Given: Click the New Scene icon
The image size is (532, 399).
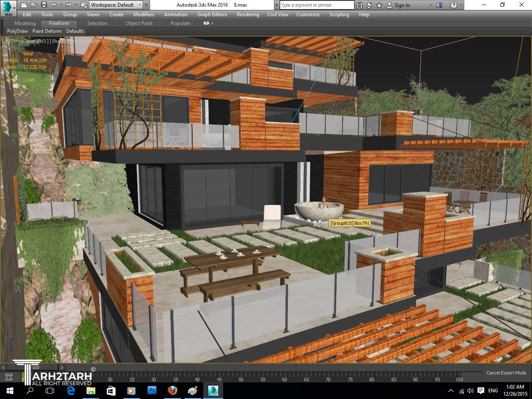Looking at the screenshot, I should (x=24, y=5).
